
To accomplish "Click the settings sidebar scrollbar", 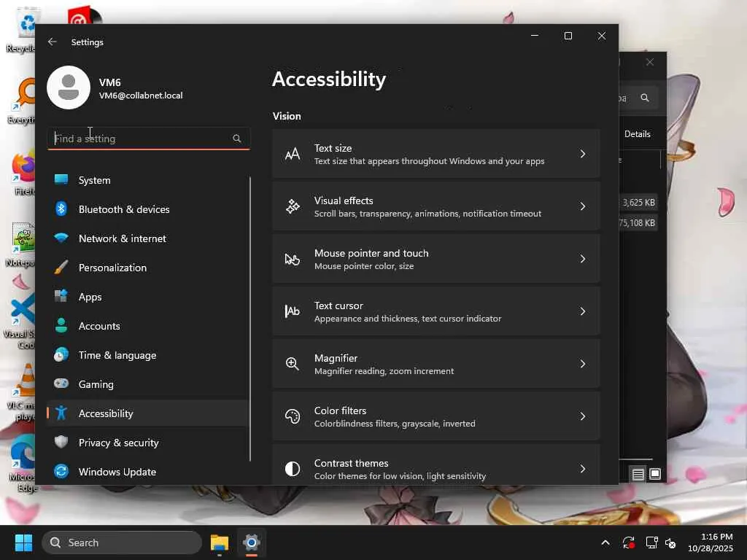I will point(250,318).
